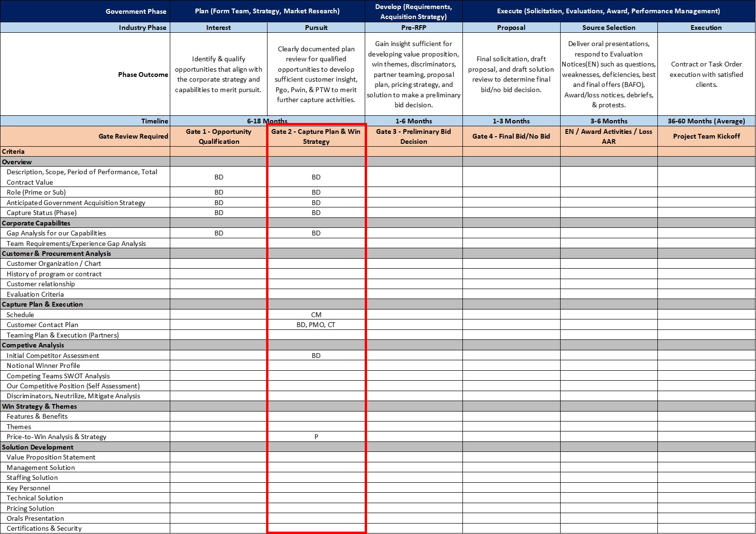The image size is (756, 534).
Task: Select the "1-3 Months" timeline cell
Action: point(511,121)
